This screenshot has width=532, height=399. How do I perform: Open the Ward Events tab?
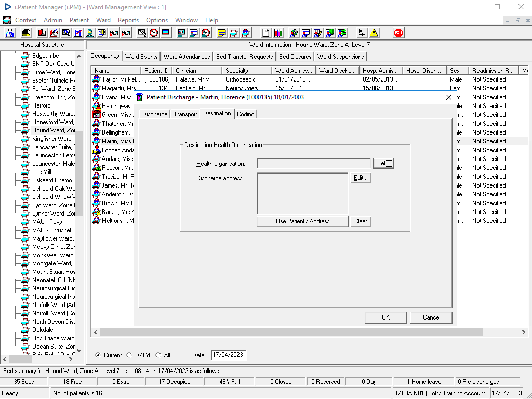pos(141,57)
